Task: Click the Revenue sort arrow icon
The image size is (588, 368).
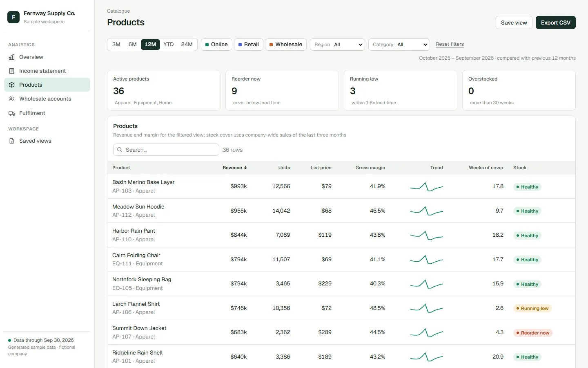Action: [x=245, y=168]
